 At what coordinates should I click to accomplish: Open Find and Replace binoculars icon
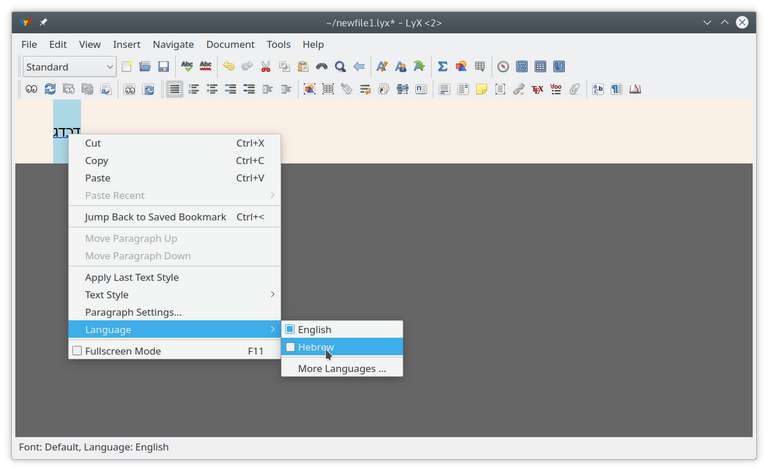(322, 67)
